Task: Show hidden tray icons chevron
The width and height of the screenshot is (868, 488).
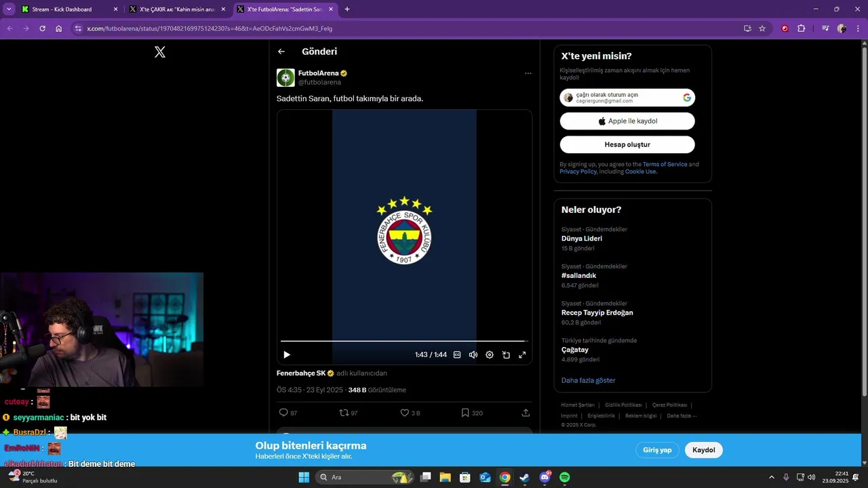Action: click(x=771, y=477)
